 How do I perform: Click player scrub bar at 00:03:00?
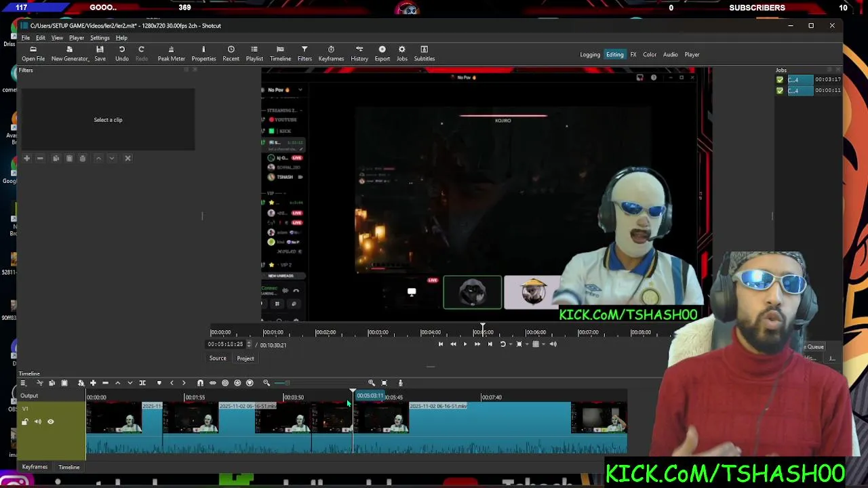coord(378,332)
